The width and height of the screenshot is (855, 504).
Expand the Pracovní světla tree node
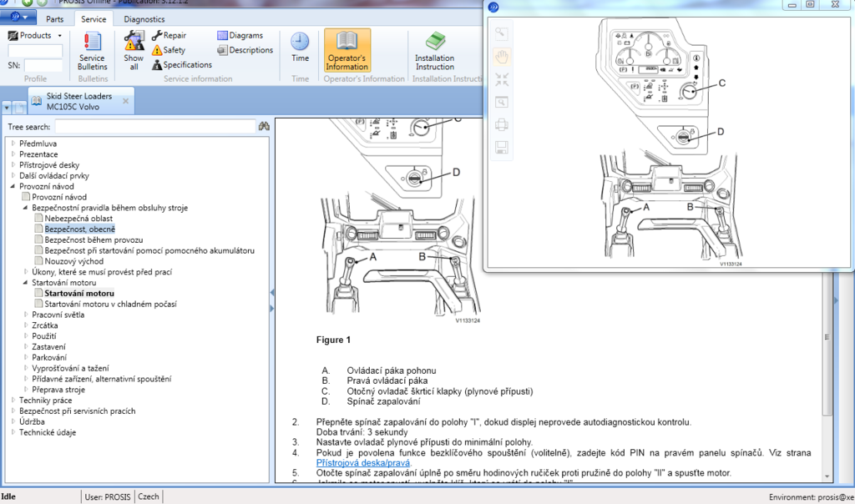pyautogui.click(x=25, y=315)
